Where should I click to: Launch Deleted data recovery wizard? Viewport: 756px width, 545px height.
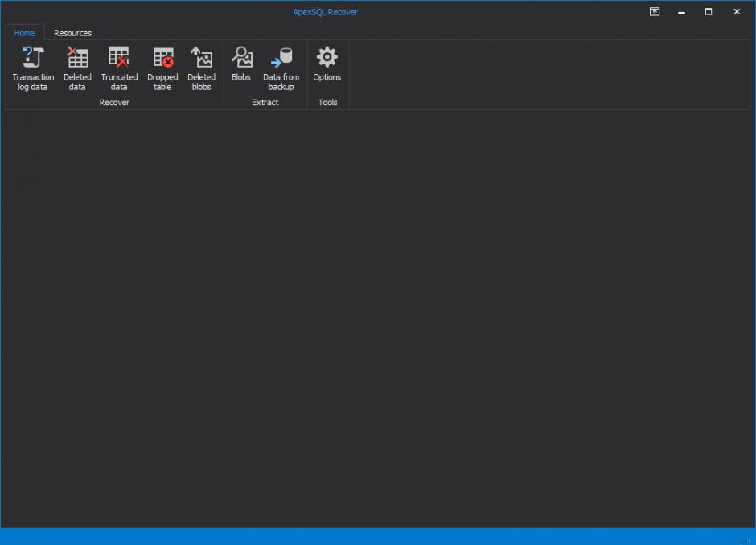click(77, 68)
